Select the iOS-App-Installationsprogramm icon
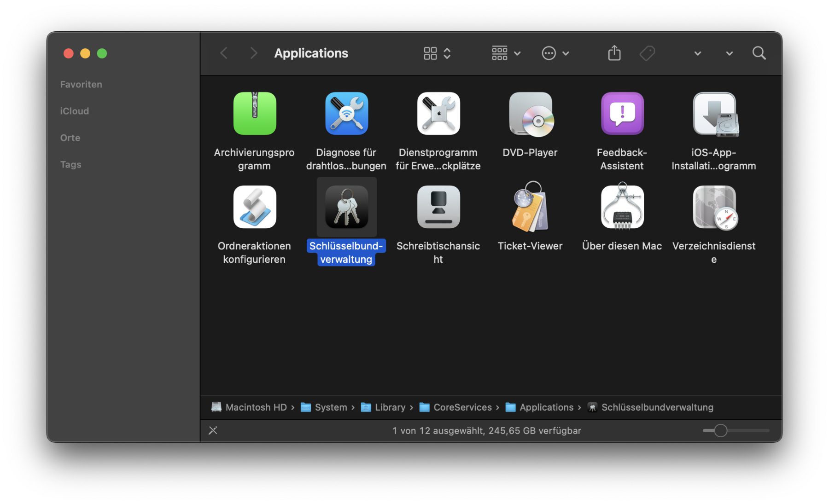The height and width of the screenshot is (504, 829). pos(714,114)
